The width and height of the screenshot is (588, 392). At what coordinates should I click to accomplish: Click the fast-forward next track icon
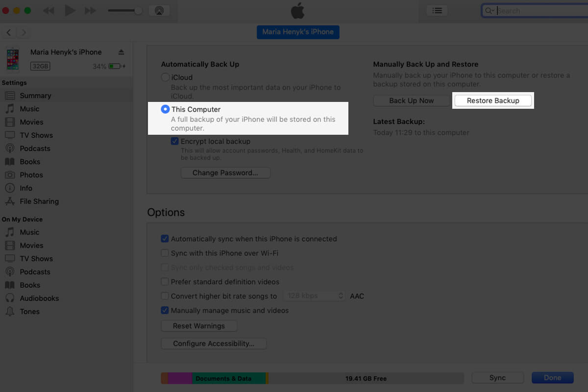[91, 10]
